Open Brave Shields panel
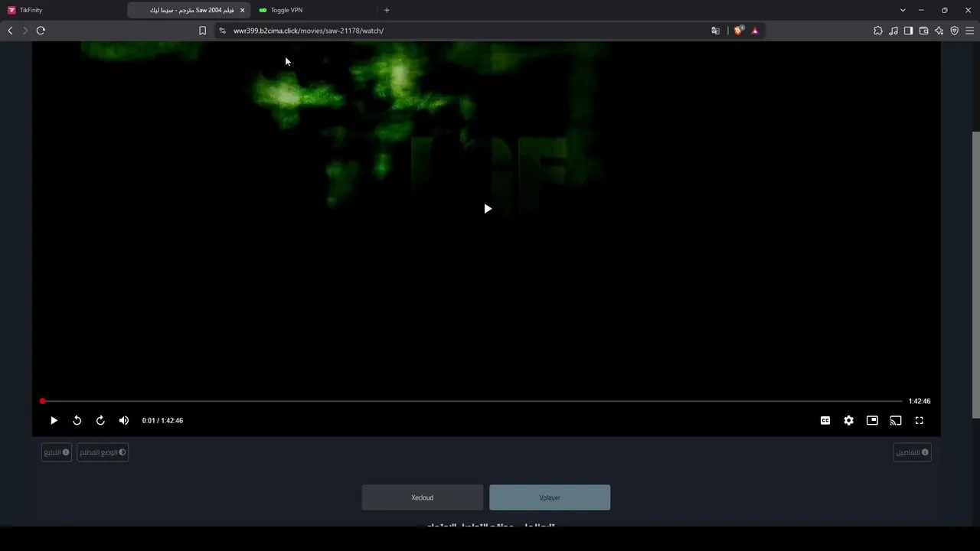Viewport: 980px width, 551px height. tap(738, 31)
